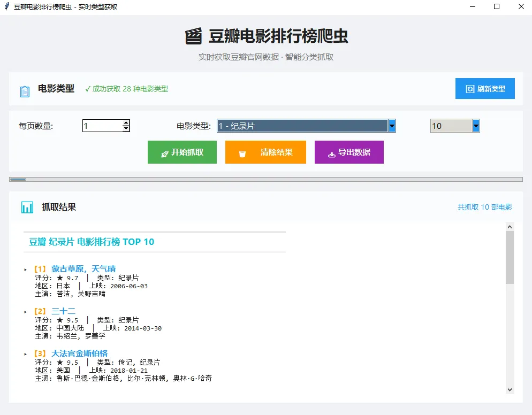Screen dimensions: 532x415
Task: Click the 共抓取 10 部电影 count label
Action: (x=485, y=207)
